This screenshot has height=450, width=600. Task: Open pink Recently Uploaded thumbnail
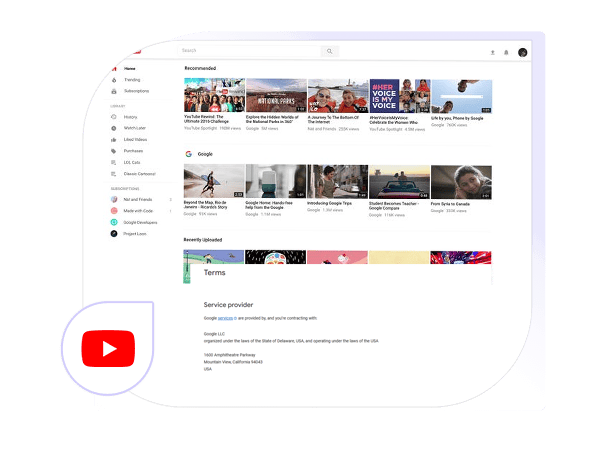(x=338, y=258)
